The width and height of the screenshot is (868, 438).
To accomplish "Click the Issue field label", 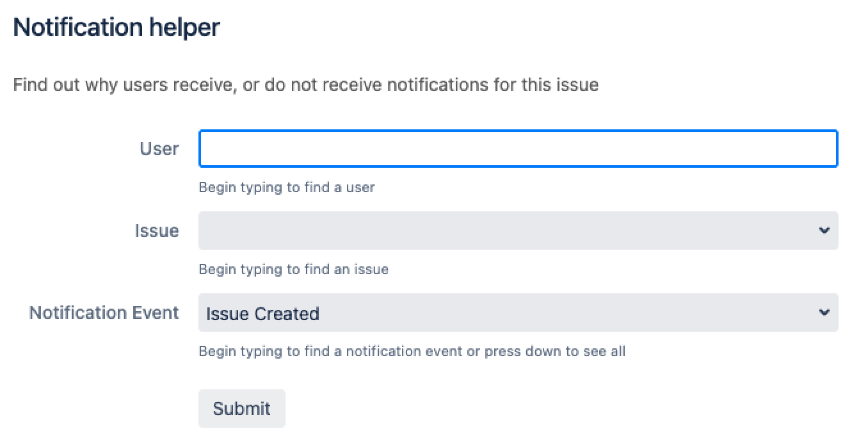I will (x=157, y=231).
